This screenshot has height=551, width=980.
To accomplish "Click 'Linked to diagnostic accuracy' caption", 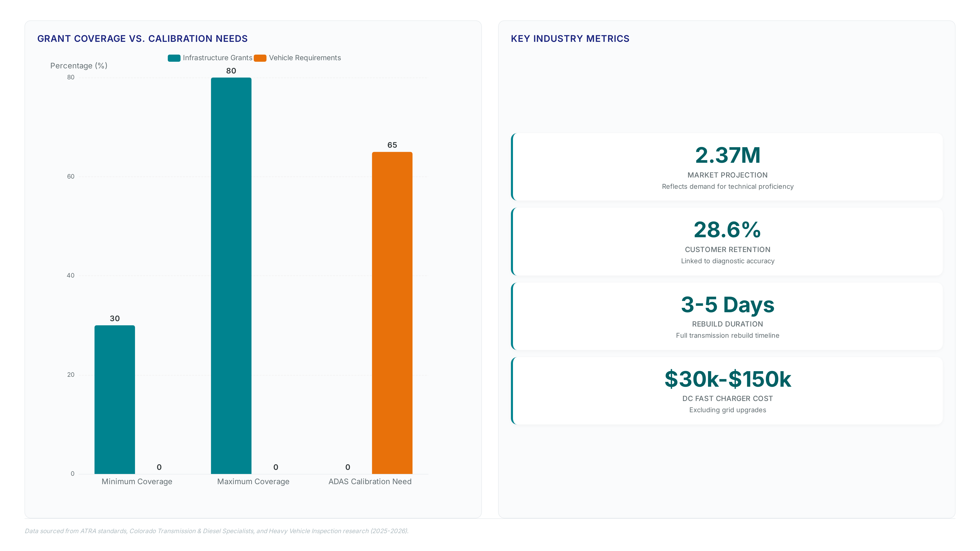I will pos(727,261).
